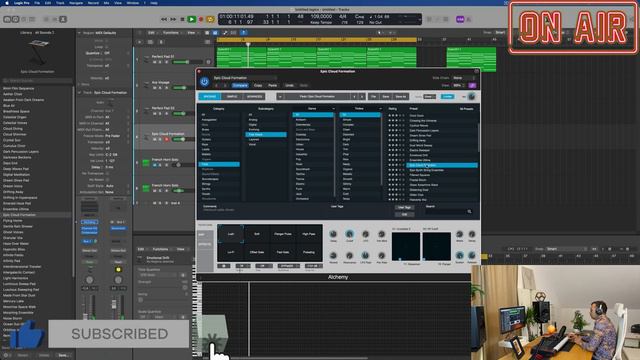Record-enable the Perfect Pad 01 track
640x360 pixels.
166,62
